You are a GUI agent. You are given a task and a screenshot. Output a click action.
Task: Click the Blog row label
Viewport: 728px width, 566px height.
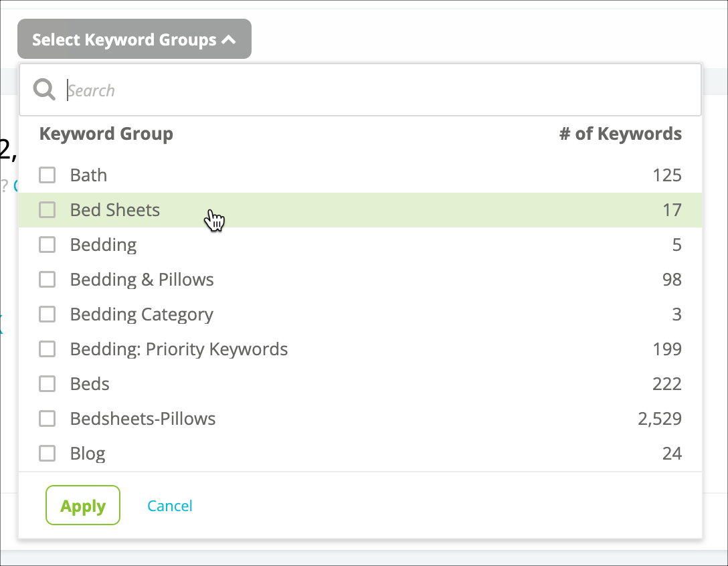coord(88,454)
